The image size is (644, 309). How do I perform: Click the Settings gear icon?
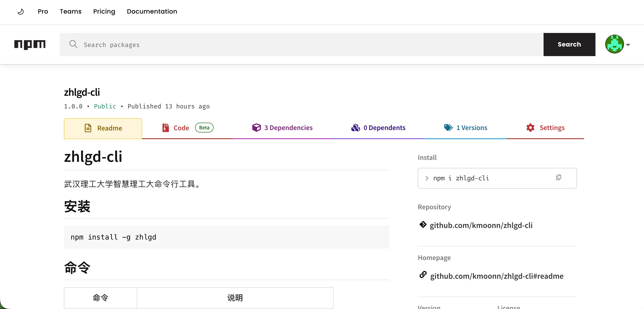pyautogui.click(x=530, y=128)
